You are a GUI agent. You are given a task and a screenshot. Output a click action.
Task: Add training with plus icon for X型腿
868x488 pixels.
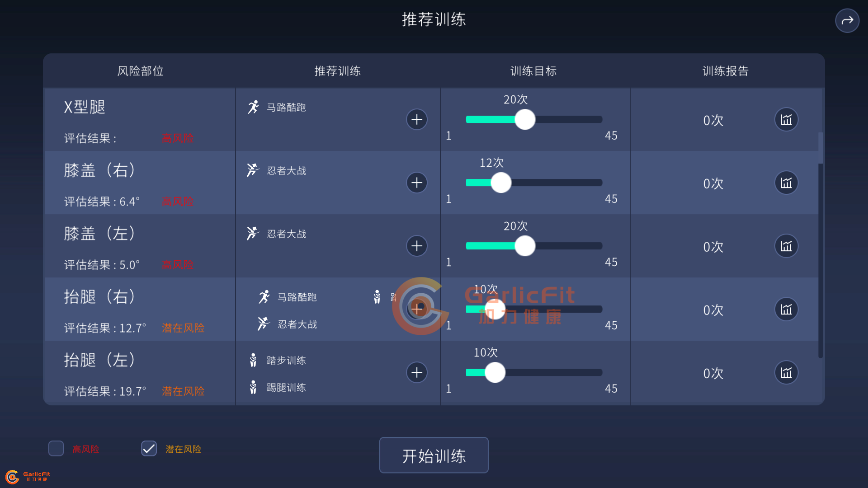coord(417,120)
